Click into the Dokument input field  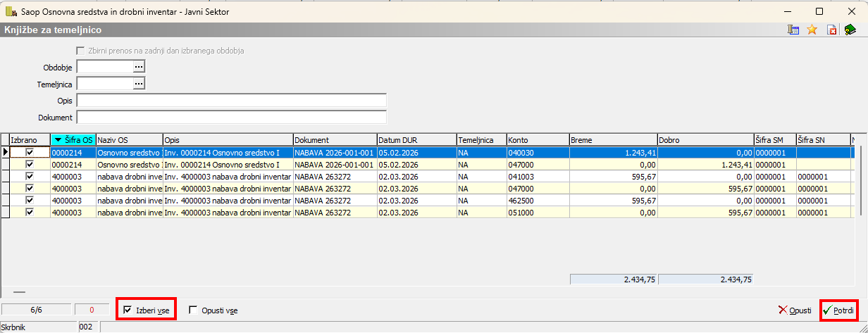click(x=231, y=117)
